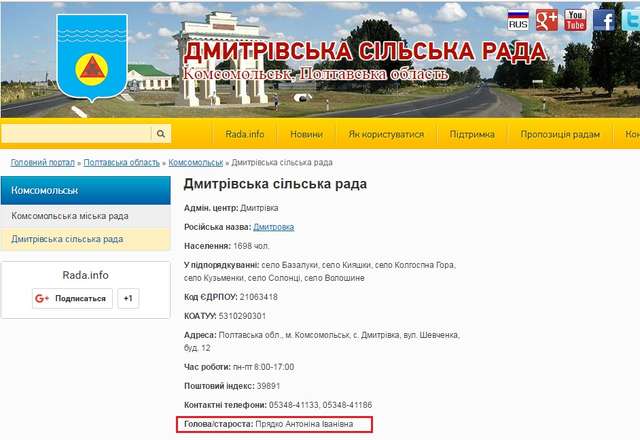Click the Адреса line mentioning вул. Шевченка
Image resolution: width=640 pixels, height=440 pixels.
pos(322,341)
